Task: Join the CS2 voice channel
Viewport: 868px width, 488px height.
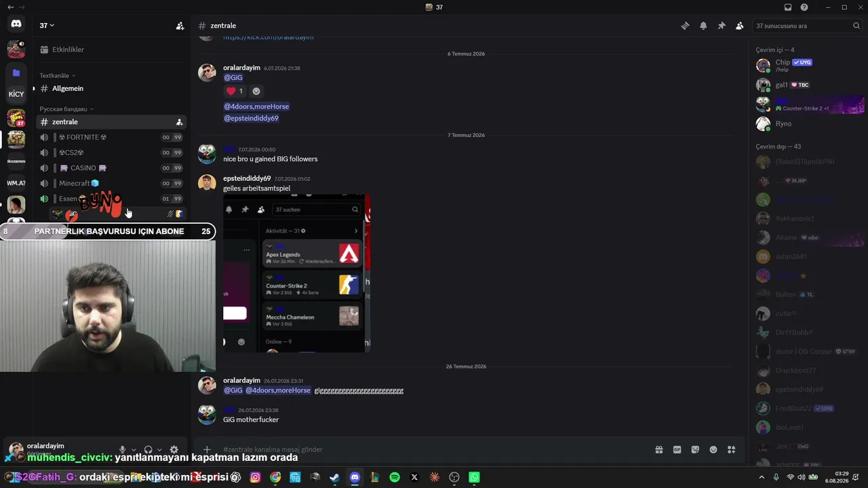Action: [111, 152]
